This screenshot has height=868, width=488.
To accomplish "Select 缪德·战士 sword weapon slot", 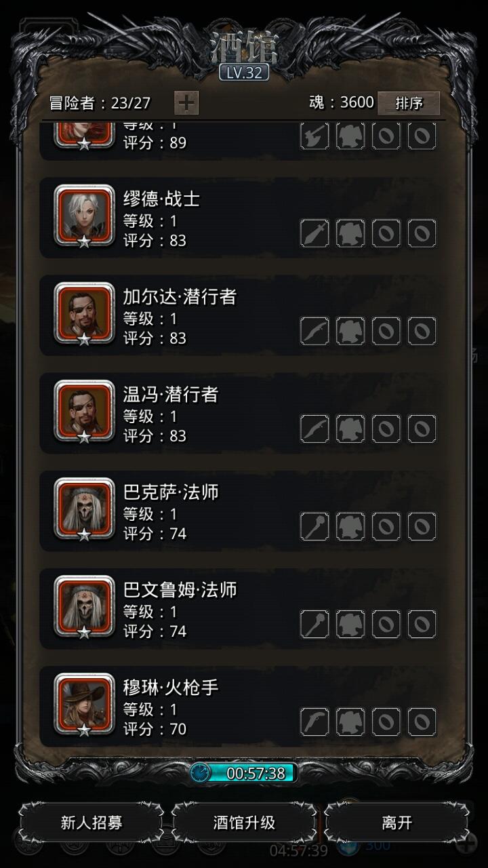I will point(314,233).
